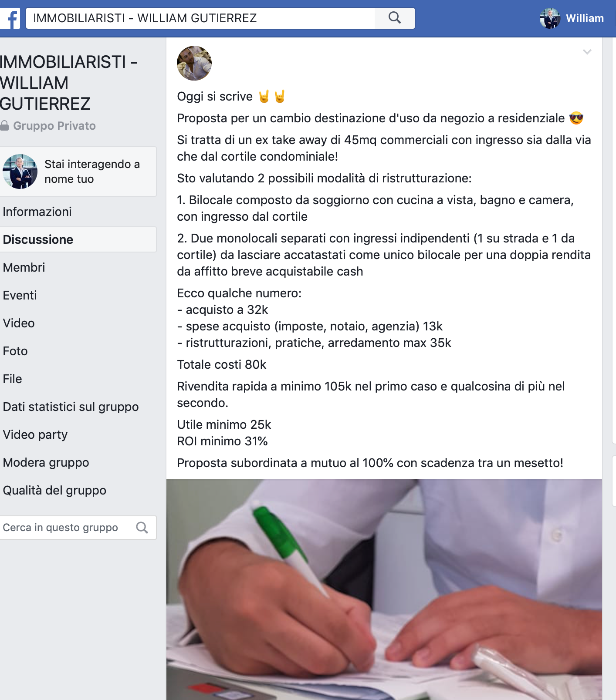This screenshot has height=700, width=616.
Task: Click the top Facebook search field
Action: click(x=200, y=18)
